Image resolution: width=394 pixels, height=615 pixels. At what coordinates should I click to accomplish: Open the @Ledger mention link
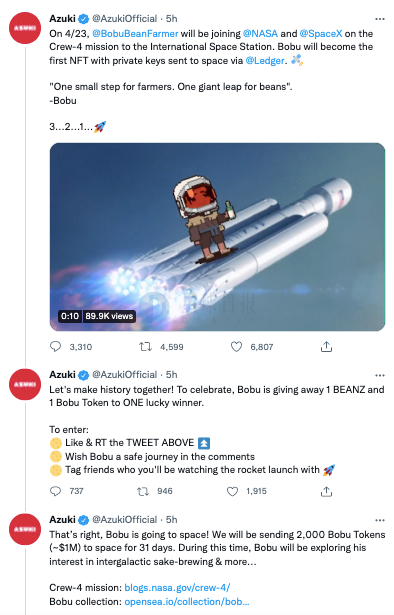pos(265,60)
